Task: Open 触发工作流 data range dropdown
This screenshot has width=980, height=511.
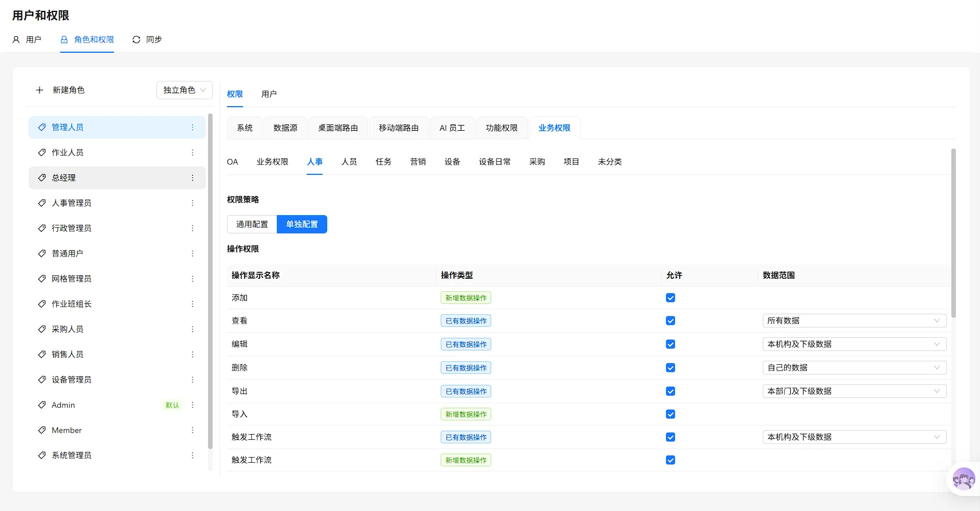Action: pos(854,437)
